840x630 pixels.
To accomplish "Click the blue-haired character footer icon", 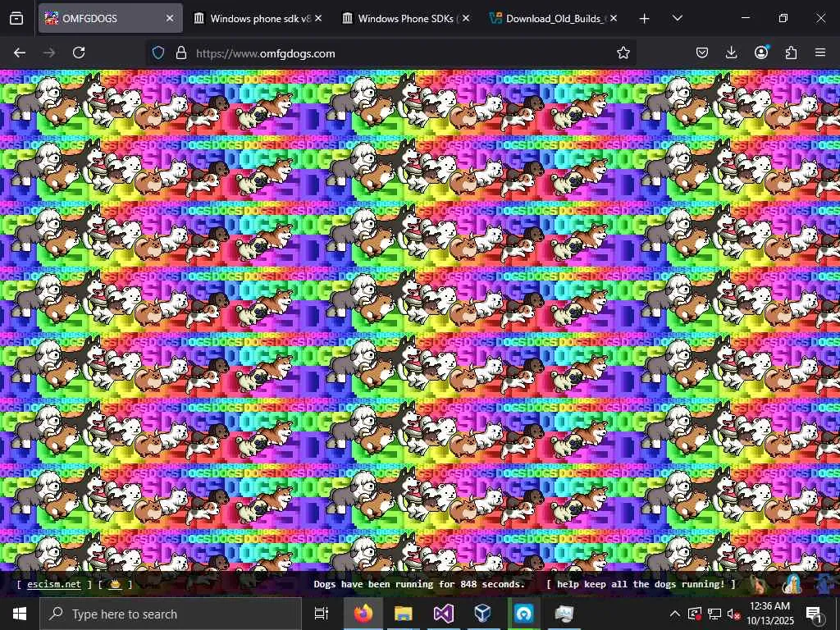I will [792, 584].
